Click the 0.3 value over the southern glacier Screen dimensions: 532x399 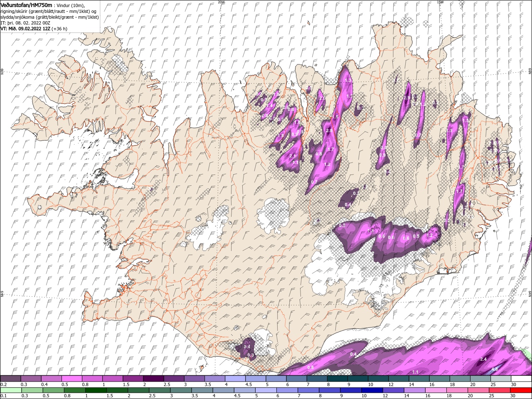(x=251, y=355)
